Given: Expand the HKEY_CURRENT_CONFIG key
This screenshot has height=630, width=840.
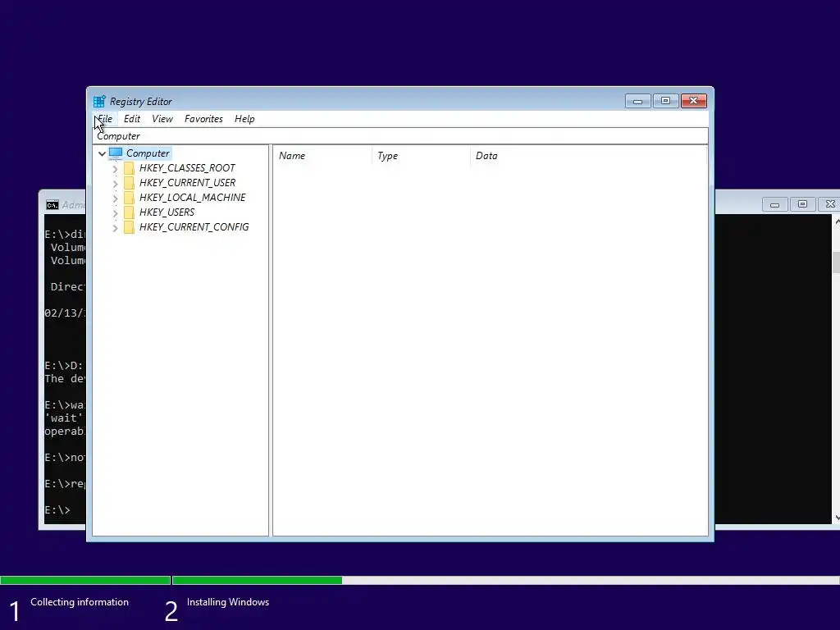Looking at the screenshot, I should [x=115, y=228].
